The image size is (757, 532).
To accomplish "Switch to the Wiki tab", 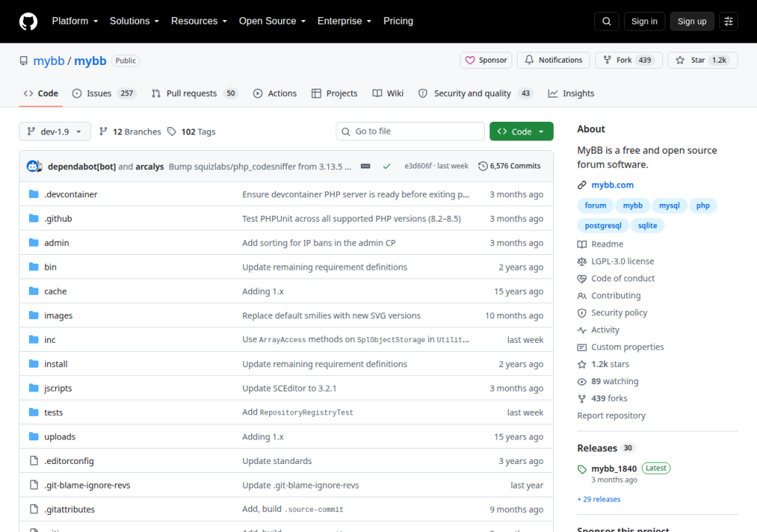I will (387, 93).
